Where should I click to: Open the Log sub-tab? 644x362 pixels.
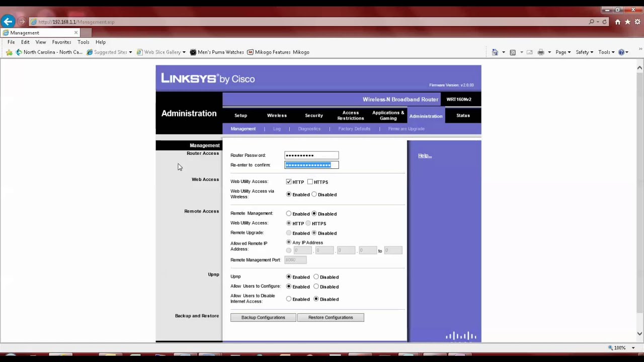coord(277,129)
